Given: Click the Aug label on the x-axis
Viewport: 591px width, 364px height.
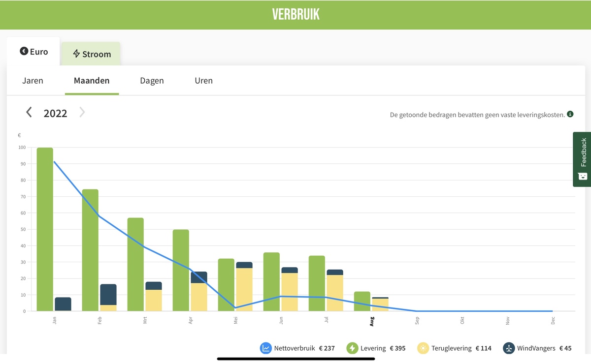Looking at the screenshot, I should coord(372,321).
